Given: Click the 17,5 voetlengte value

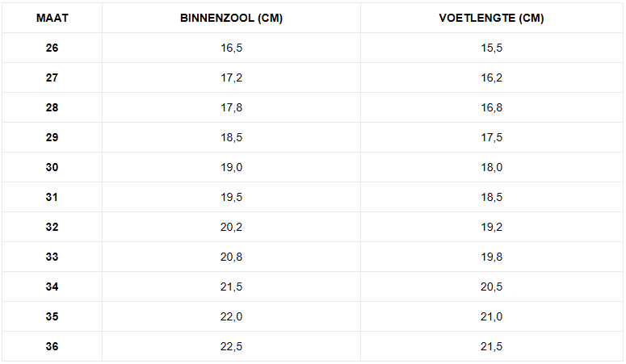Looking at the screenshot, I should (x=491, y=138).
